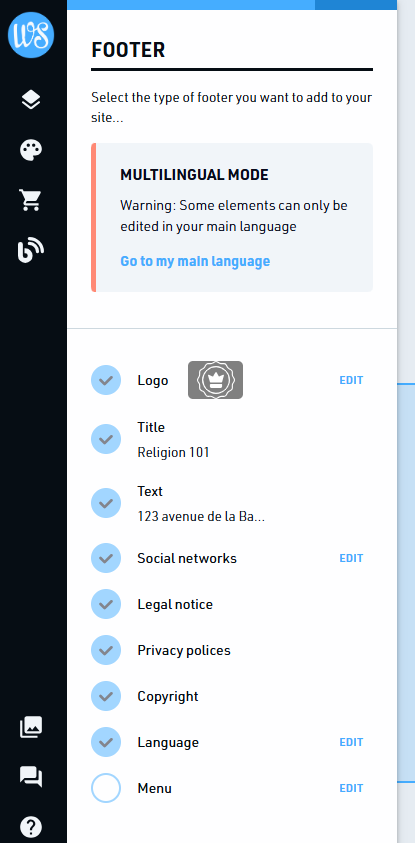Open the chat bubbles icon
This screenshot has height=843, width=415.
pos(31,777)
